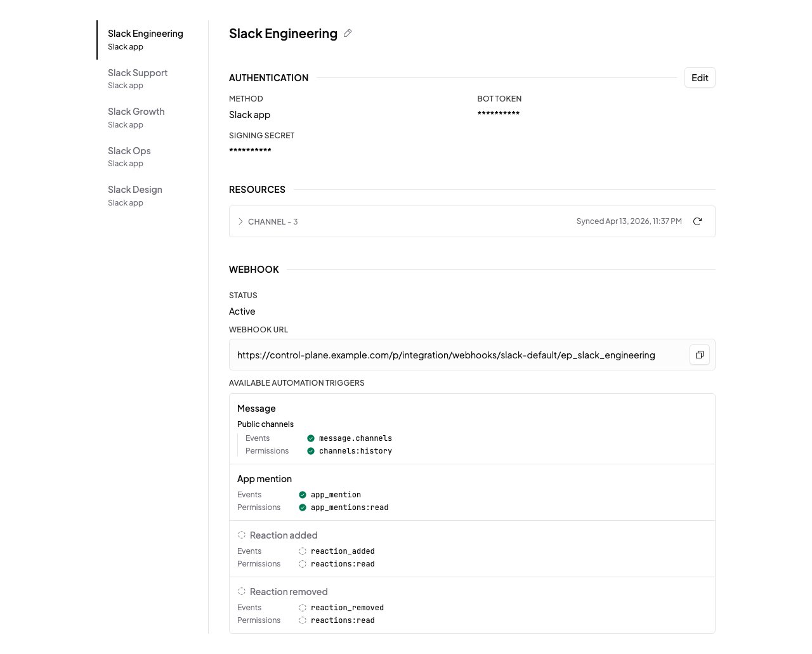Click the Reaction added trigger label

[x=284, y=535]
